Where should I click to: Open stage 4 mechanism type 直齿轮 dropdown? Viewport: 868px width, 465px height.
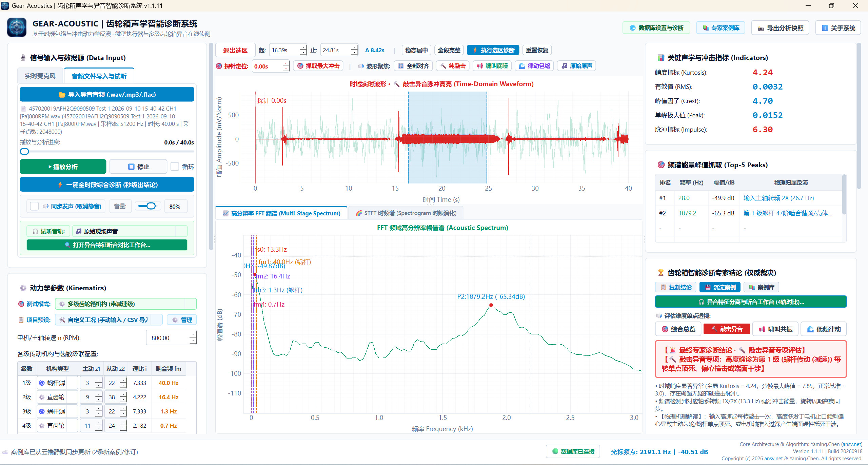tap(57, 426)
